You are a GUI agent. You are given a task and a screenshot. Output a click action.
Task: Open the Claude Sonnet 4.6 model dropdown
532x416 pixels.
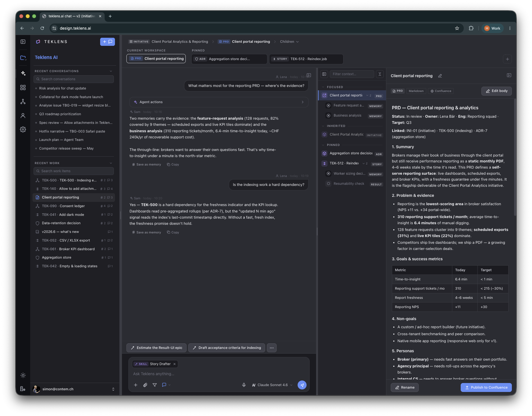point(272,385)
